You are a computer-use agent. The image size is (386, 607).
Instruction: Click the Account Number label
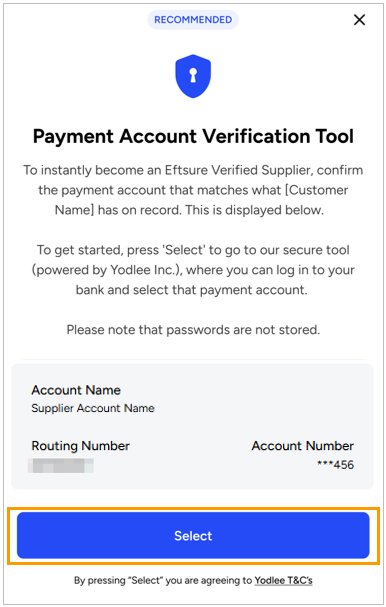pos(302,446)
